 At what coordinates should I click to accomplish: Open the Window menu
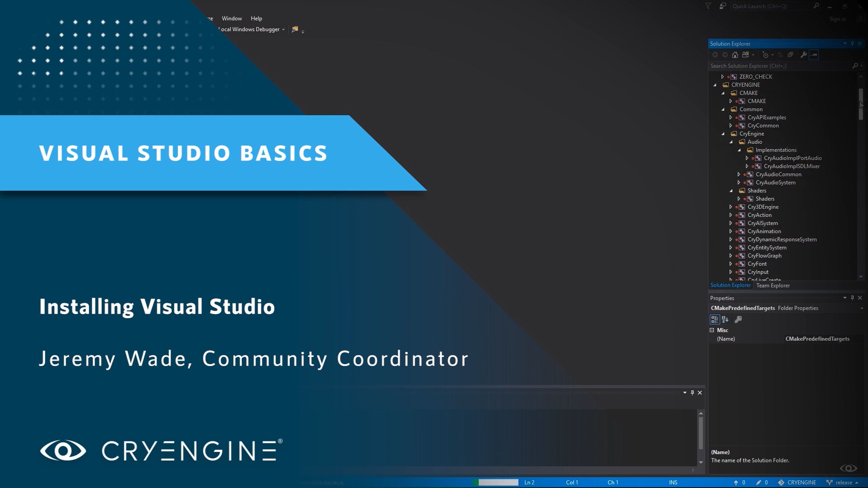click(x=231, y=19)
